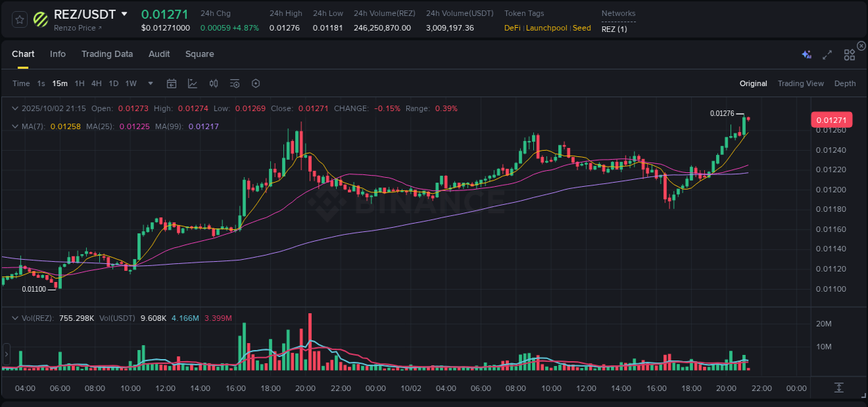Open the extra timeframes dropdown arrow

click(149, 83)
